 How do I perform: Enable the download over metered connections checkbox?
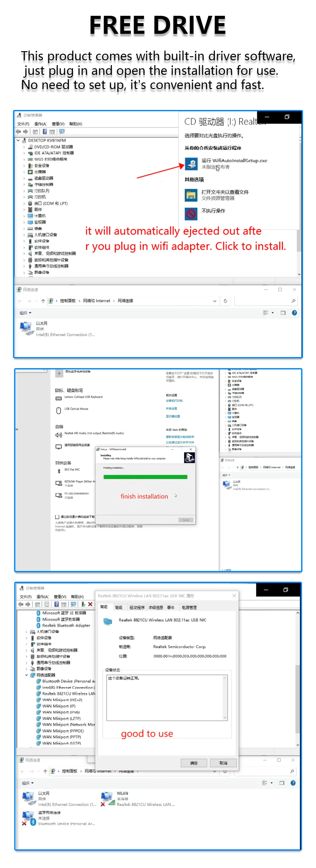tap(57, 517)
